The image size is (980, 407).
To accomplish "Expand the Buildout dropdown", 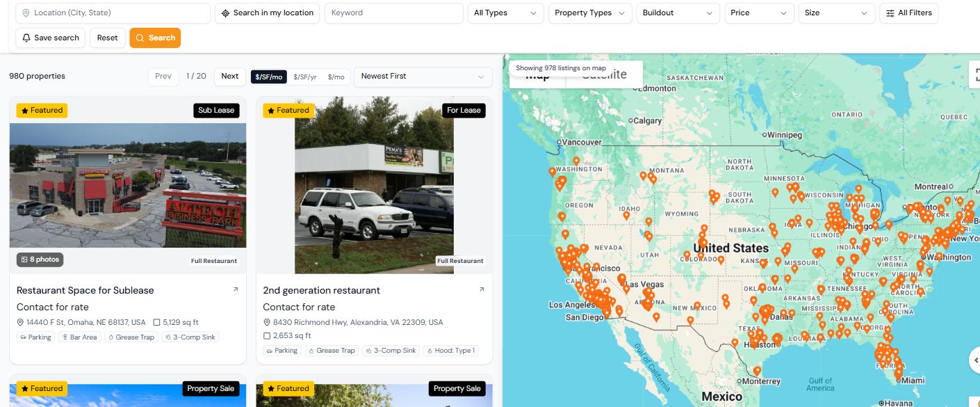I will 678,13.
